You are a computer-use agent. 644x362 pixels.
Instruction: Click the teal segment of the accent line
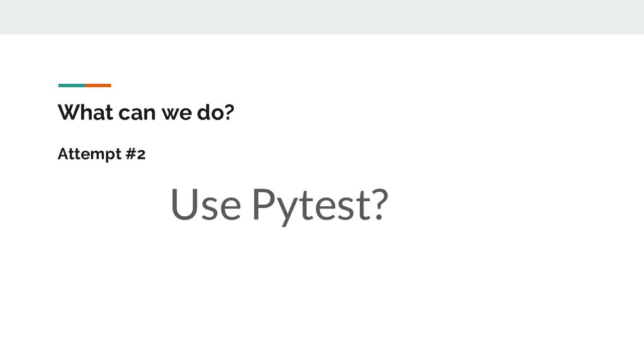pyautogui.click(x=71, y=85)
